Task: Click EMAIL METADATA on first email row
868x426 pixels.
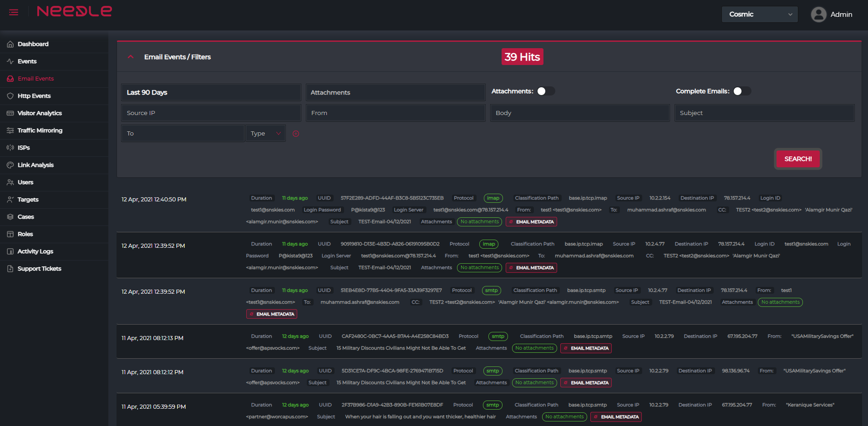Action: [x=531, y=222]
